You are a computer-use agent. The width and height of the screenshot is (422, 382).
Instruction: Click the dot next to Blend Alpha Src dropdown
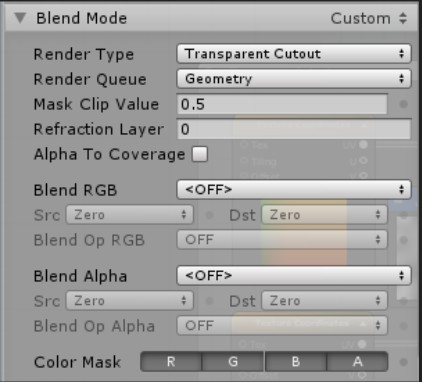209,301
